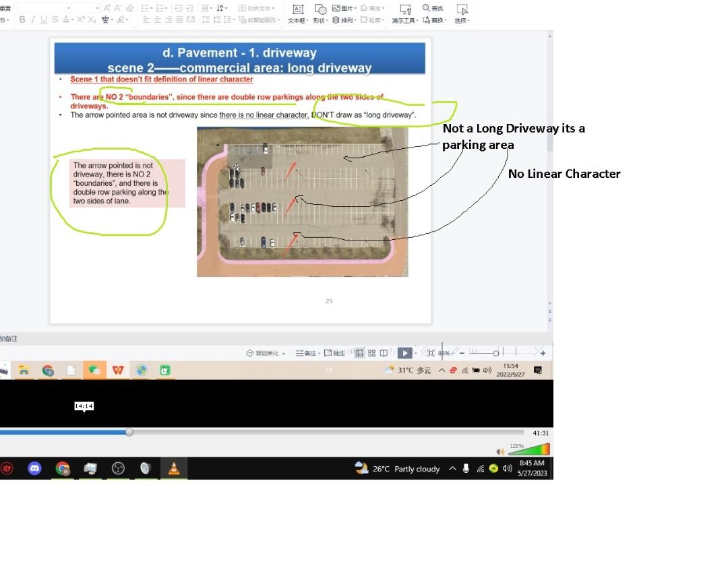Open VLC media player from the taskbar
The image size is (728, 582).
(173, 468)
